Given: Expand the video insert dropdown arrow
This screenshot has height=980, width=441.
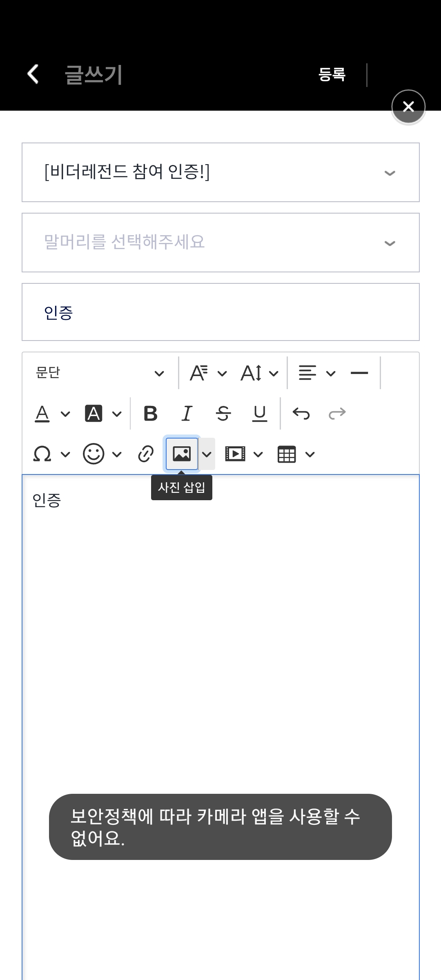Looking at the screenshot, I should [x=258, y=454].
